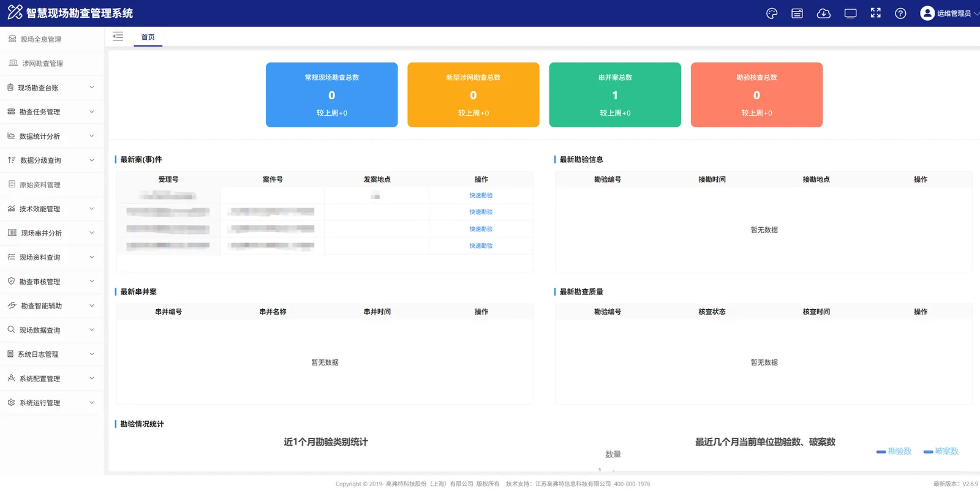This screenshot has width=980, height=491.
Task: Click the 系统运行管理 gear icon
Action: [x=11, y=402]
